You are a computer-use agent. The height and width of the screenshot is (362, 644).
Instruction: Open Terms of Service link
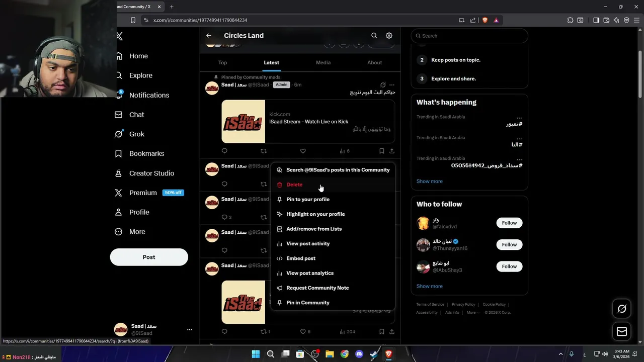[430, 304]
